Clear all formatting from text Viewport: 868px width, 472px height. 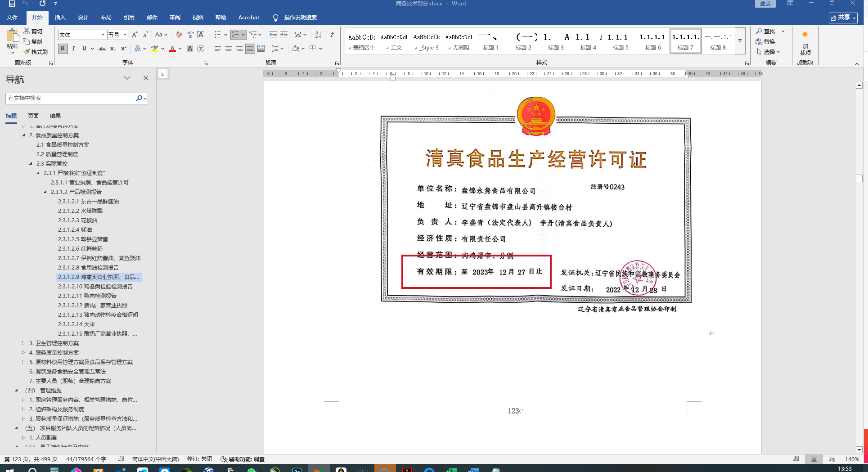179,35
